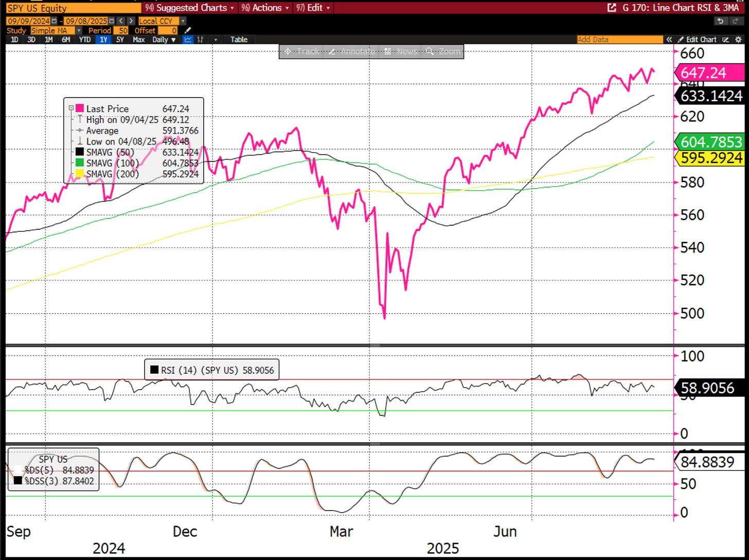Select the 1D time range
This screenshot has height=560, width=749.
click(14, 40)
